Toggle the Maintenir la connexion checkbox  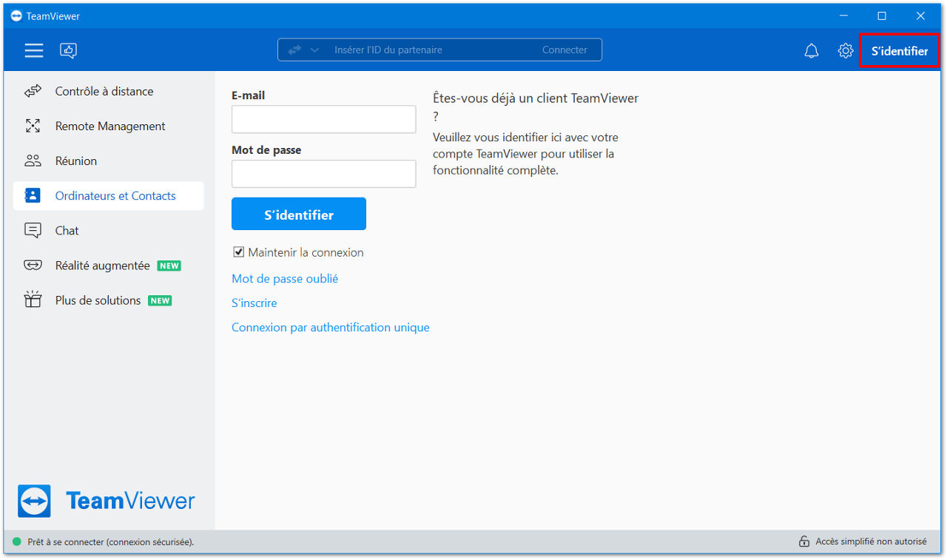pyautogui.click(x=239, y=252)
